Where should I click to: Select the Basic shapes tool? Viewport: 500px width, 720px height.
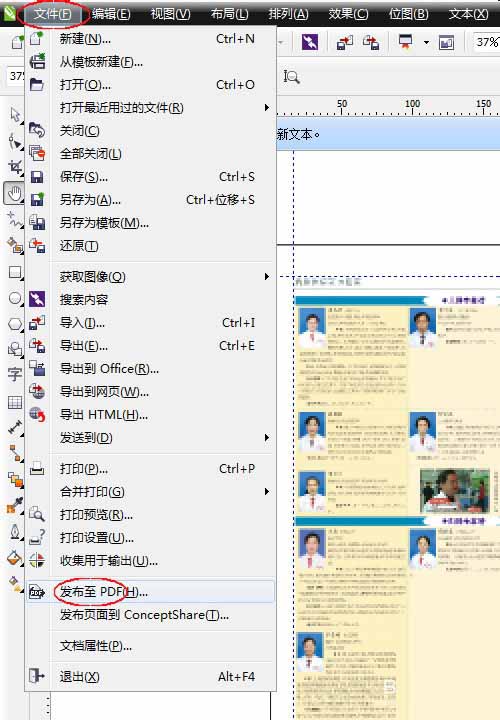[15, 349]
